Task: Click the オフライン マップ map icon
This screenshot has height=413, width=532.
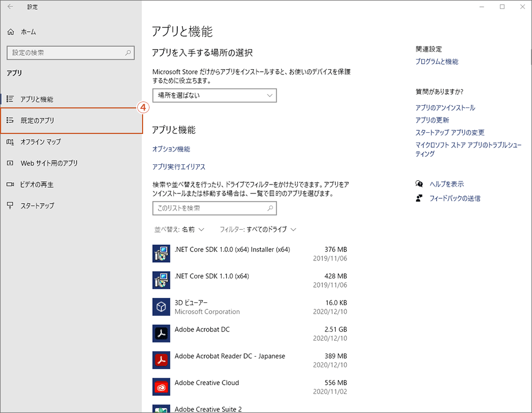Action: click(x=10, y=142)
